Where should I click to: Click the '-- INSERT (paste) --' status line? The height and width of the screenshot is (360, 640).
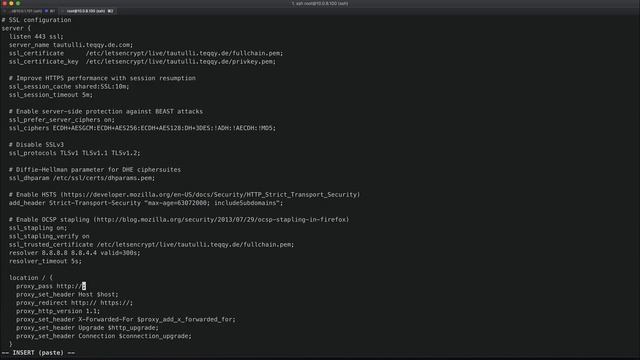(x=38, y=353)
